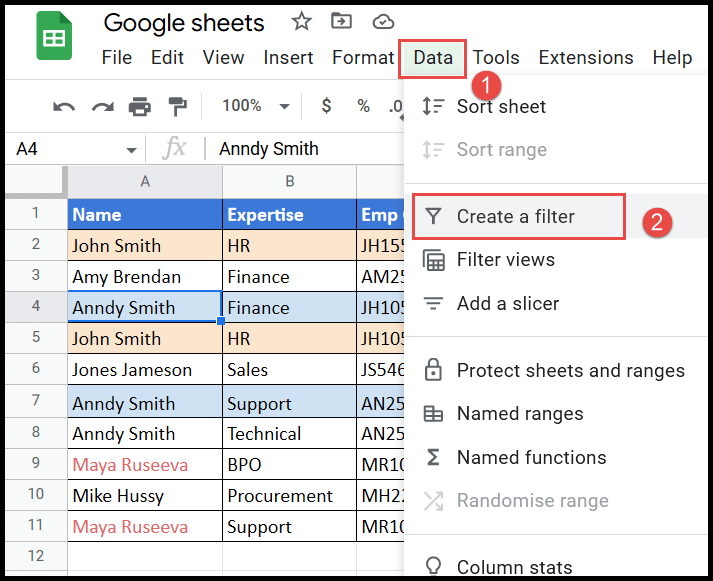Select cell Jones Jameson

coord(145,370)
